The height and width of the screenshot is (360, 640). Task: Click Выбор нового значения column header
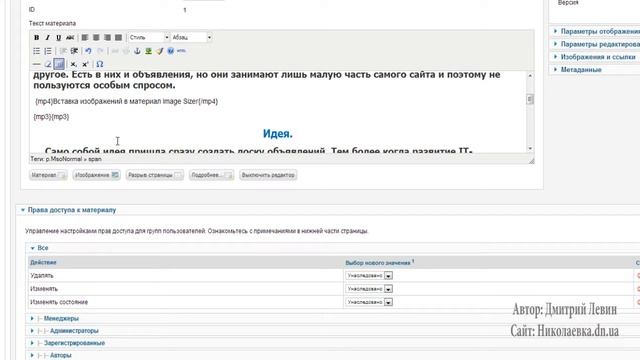click(380, 262)
